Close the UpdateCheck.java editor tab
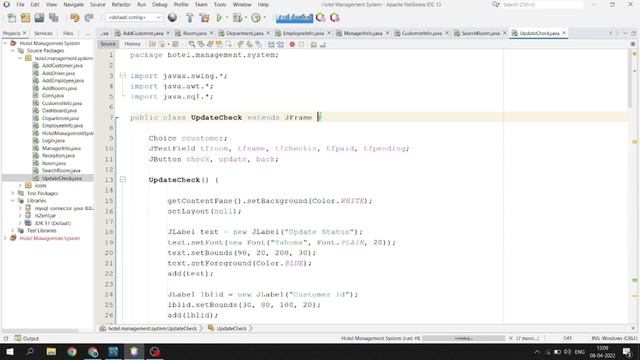This screenshot has height=360, width=640. pyautogui.click(x=564, y=33)
